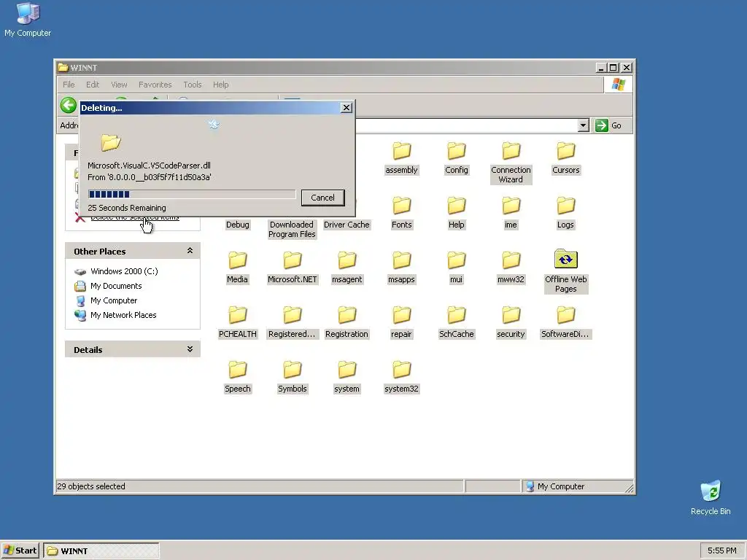The width and height of the screenshot is (747, 560).
Task: Open the File menu
Action: click(69, 85)
